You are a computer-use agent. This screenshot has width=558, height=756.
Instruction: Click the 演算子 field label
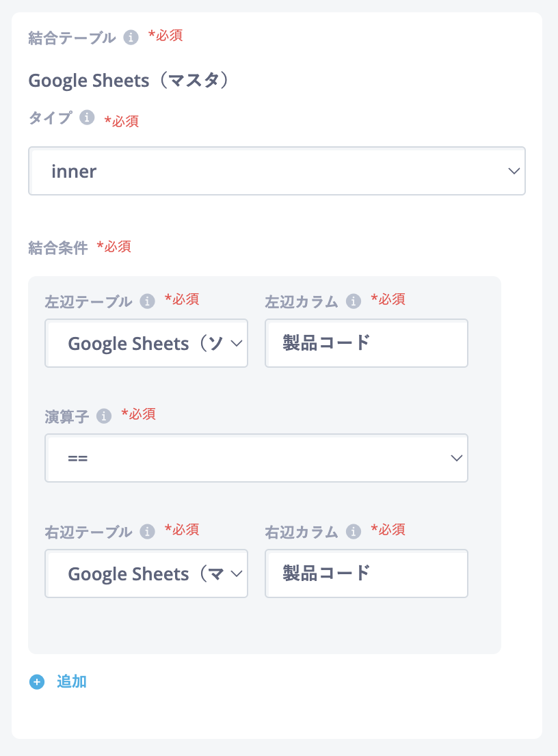coord(66,416)
